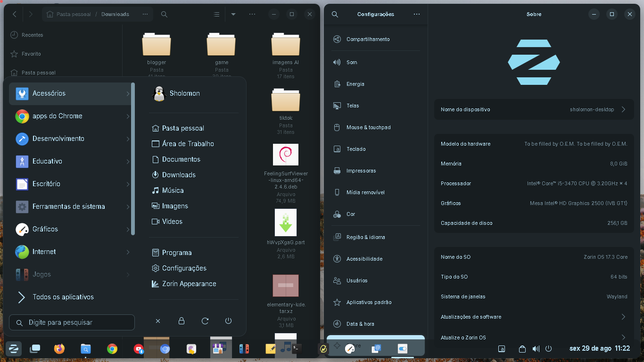Click the power off icon in Zorin menu
644x362 pixels.
tap(228, 321)
